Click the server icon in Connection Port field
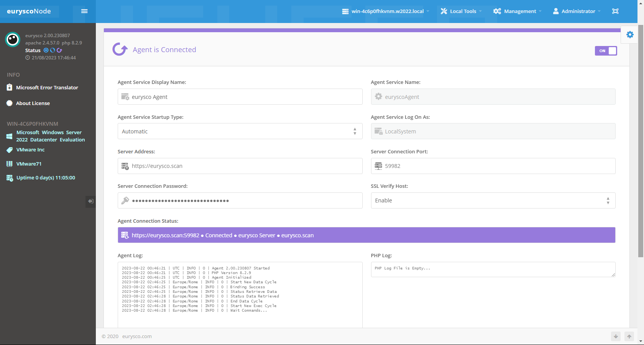 click(378, 166)
